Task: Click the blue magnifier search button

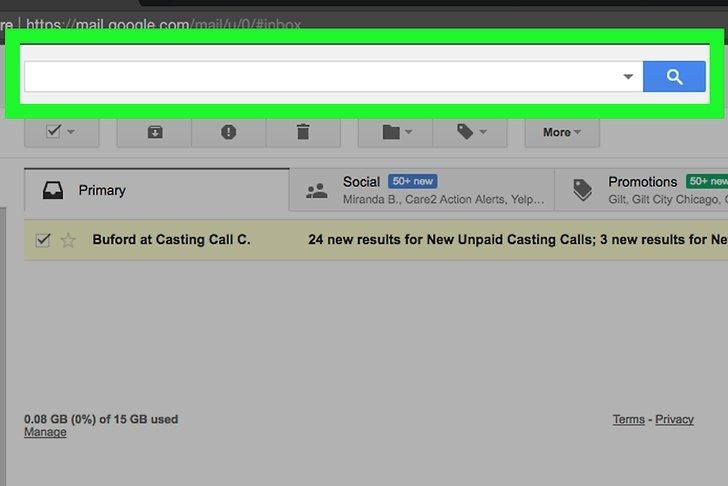Action: click(674, 77)
